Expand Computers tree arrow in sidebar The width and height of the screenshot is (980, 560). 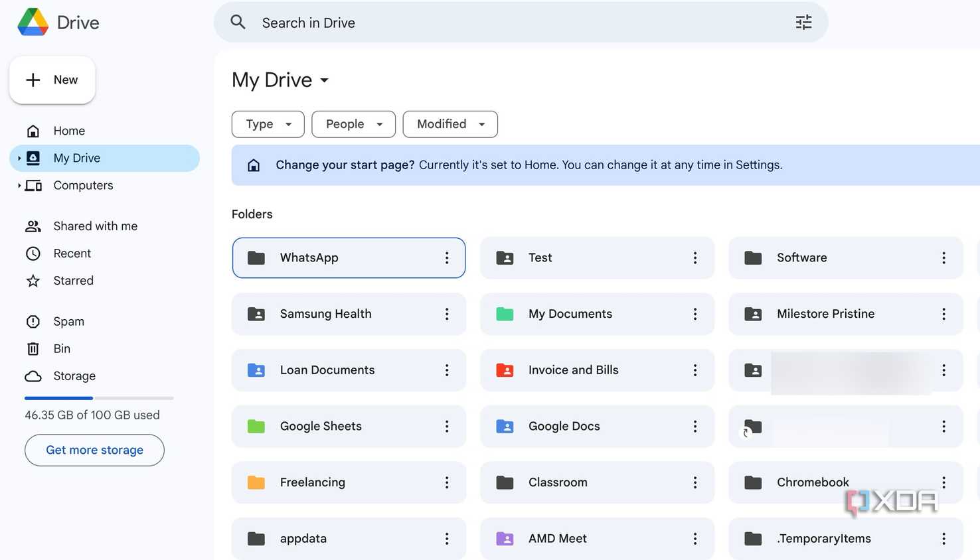point(19,185)
